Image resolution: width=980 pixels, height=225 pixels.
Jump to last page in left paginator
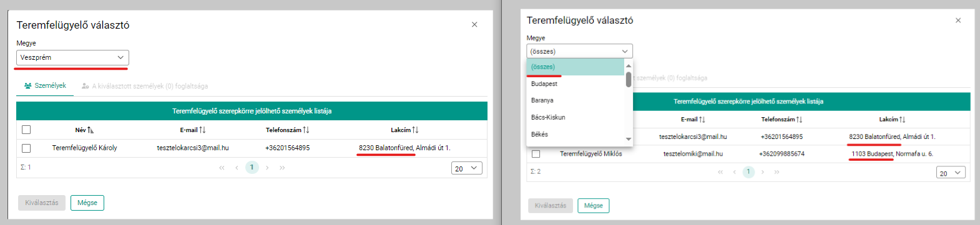282,168
